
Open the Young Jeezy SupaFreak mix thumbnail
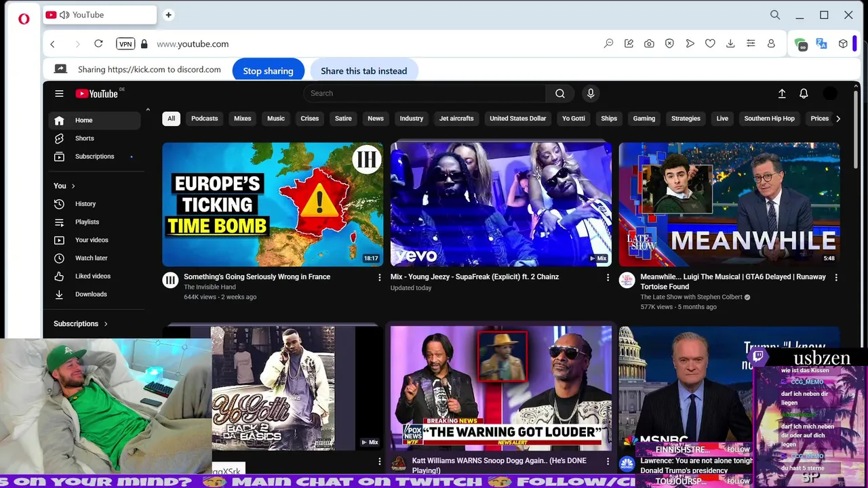(x=501, y=204)
